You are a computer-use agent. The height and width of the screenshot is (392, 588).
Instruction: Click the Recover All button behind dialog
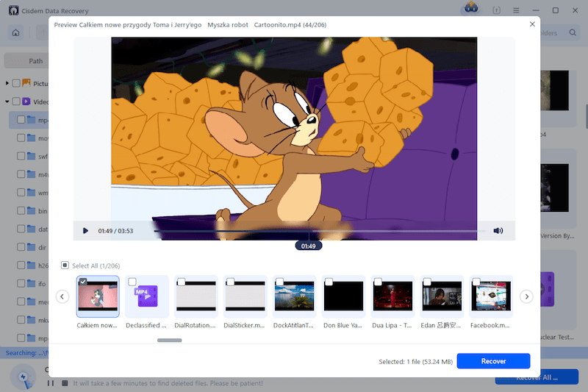click(537, 377)
